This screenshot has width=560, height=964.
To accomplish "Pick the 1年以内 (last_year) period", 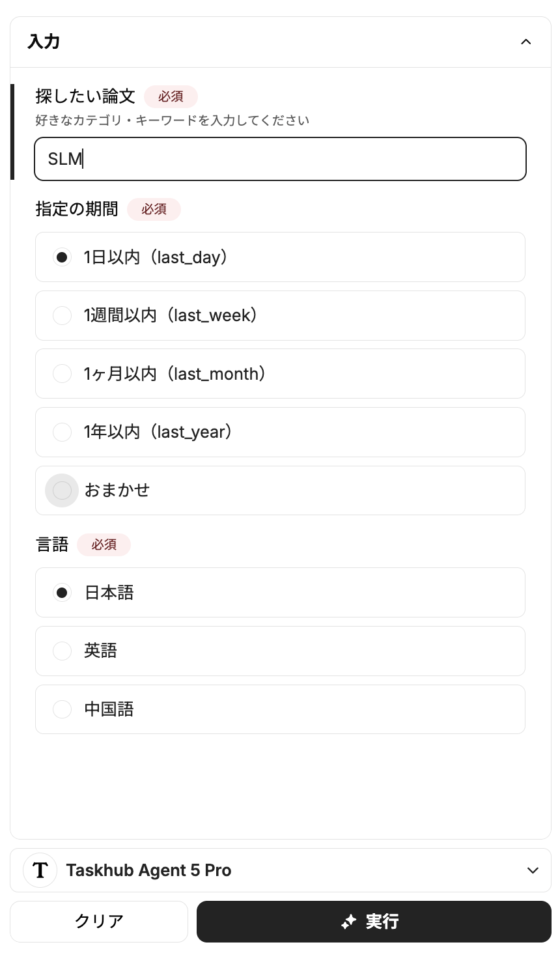I will tap(62, 432).
